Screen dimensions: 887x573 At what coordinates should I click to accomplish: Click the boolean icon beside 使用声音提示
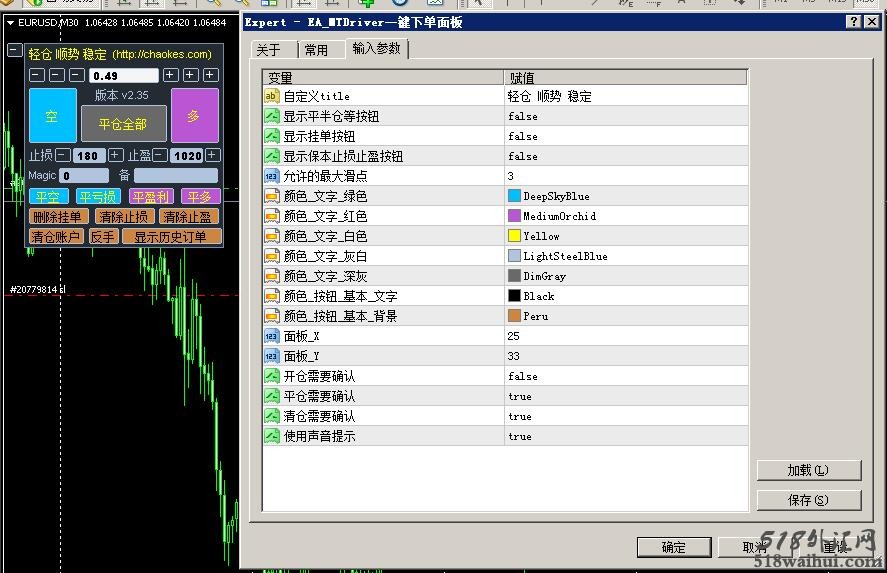click(272, 436)
